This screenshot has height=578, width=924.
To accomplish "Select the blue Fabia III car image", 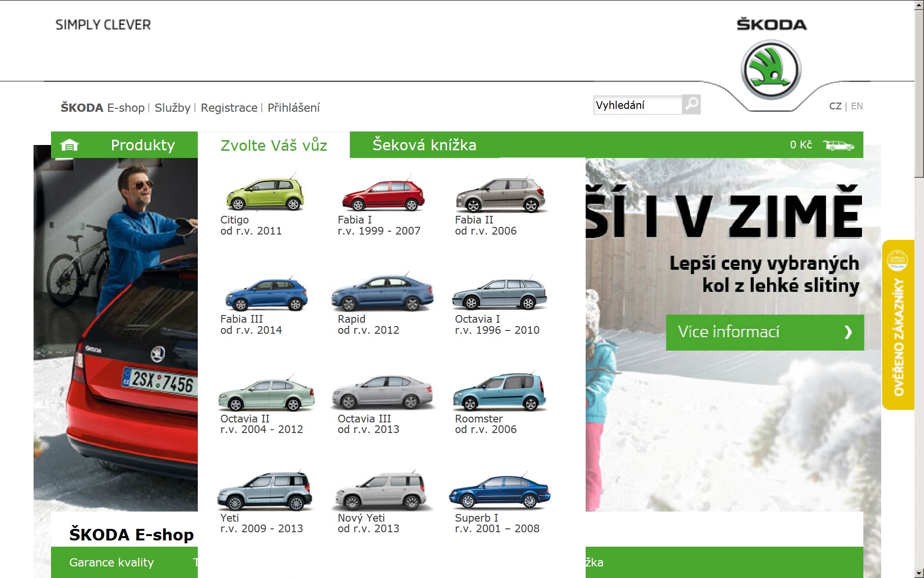I will (x=266, y=294).
